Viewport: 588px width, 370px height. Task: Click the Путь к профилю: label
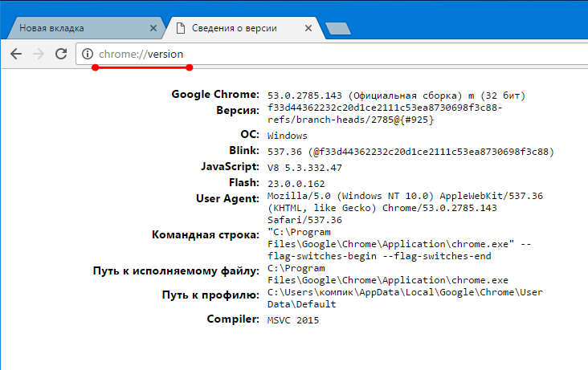210,295
